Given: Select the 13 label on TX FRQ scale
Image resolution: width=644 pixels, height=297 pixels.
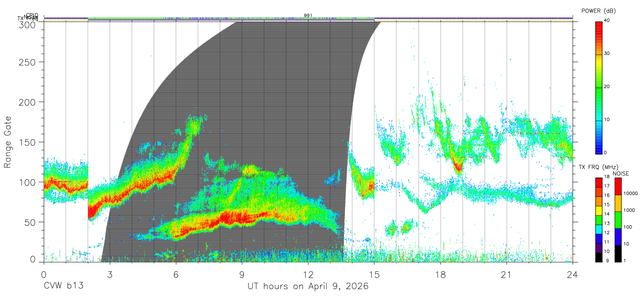Looking at the screenshot, I should pos(606,224).
